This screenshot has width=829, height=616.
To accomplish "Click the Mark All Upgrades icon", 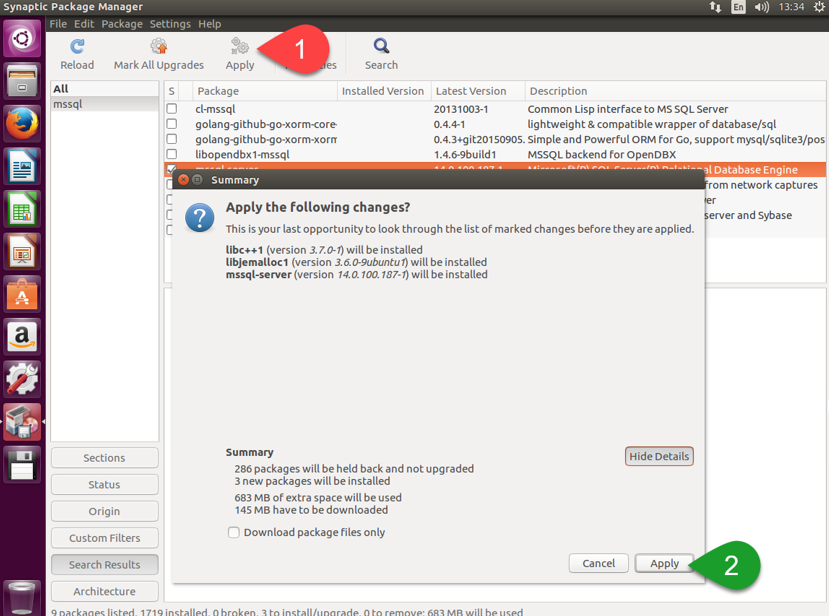I will (158, 47).
